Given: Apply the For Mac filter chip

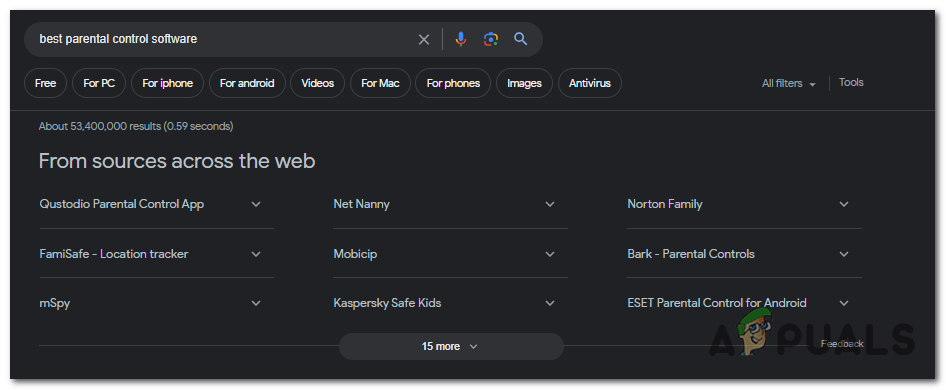Looking at the screenshot, I should point(380,83).
